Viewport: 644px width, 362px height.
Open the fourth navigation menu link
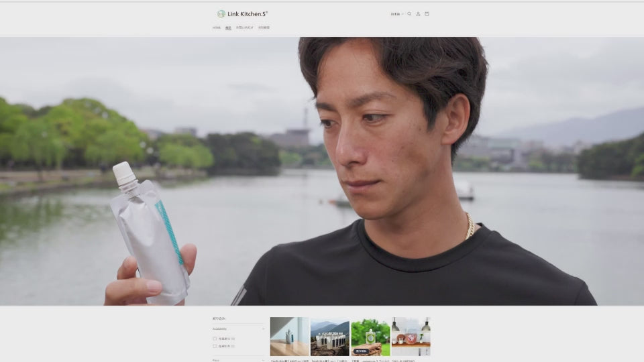[x=264, y=27]
